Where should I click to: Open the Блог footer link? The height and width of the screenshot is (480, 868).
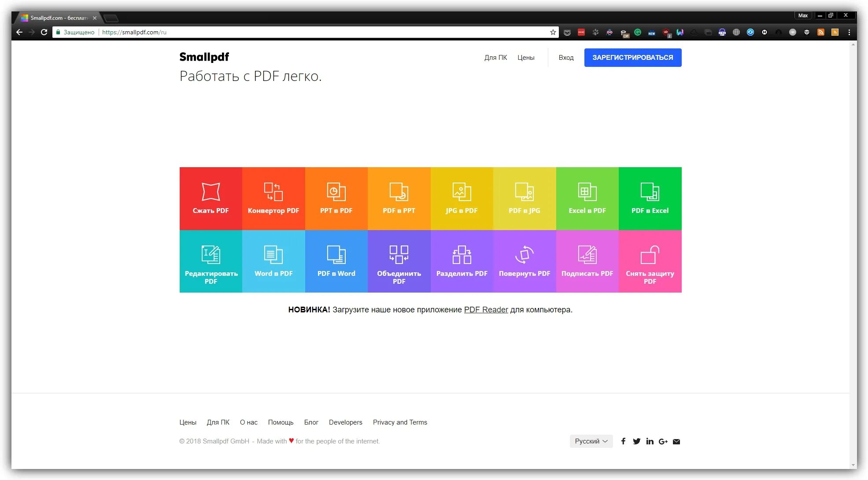[x=311, y=422]
